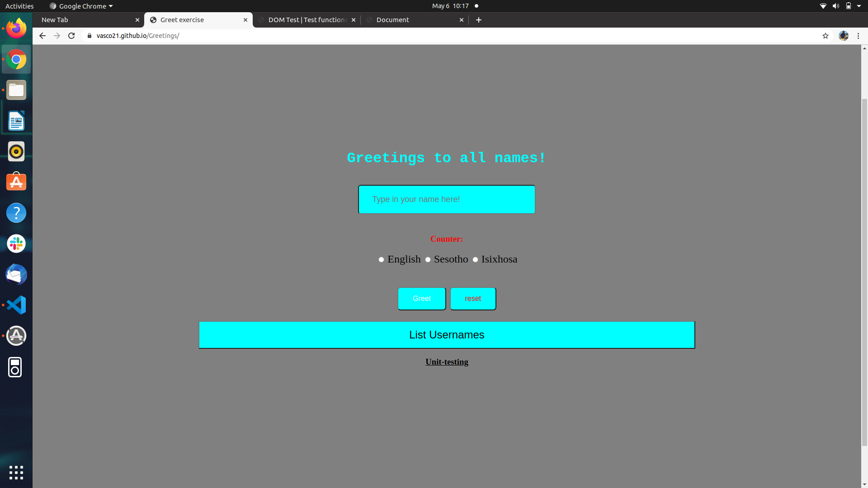
Task: Reload the page with the refresh icon
Action: (71, 36)
